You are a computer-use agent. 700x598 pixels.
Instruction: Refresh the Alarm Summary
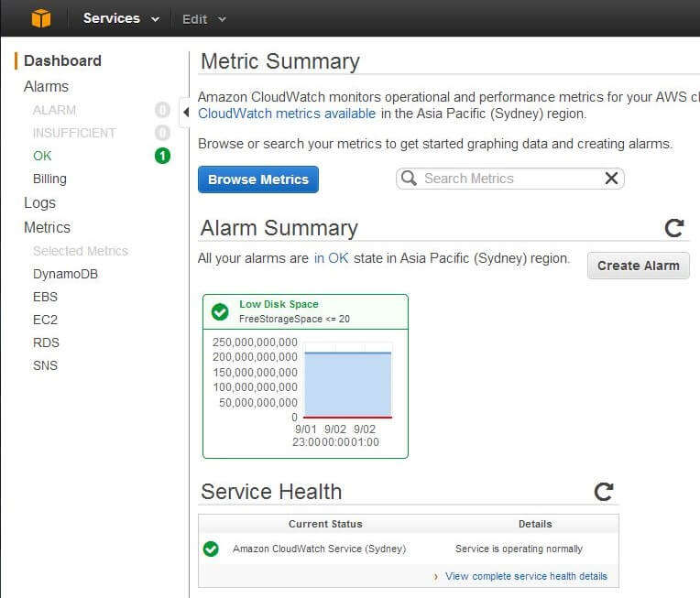click(x=673, y=228)
